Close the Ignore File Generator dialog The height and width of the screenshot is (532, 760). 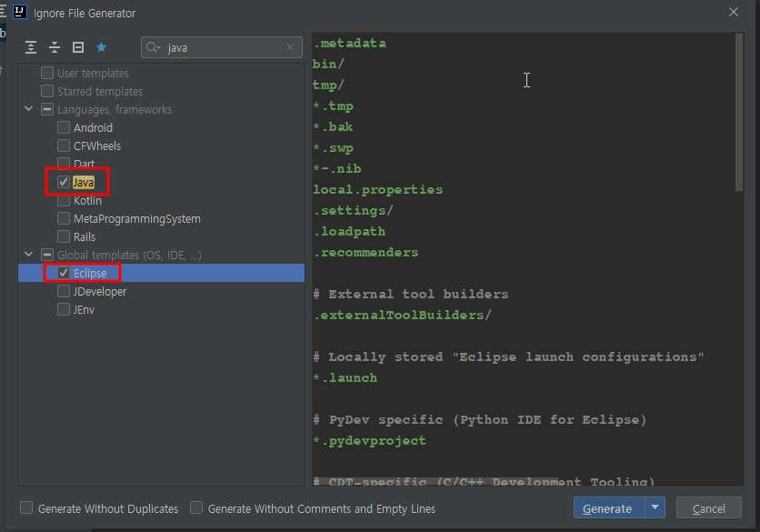734,12
